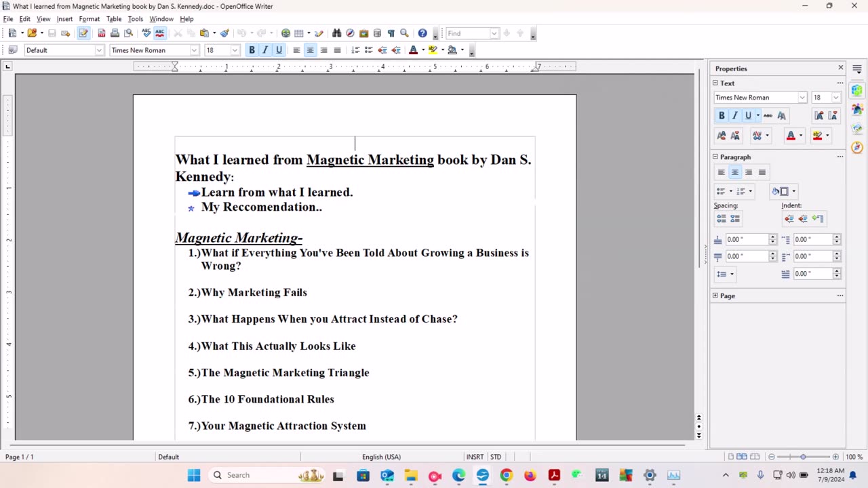
Task: Open the Format menu
Action: click(x=90, y=19)
